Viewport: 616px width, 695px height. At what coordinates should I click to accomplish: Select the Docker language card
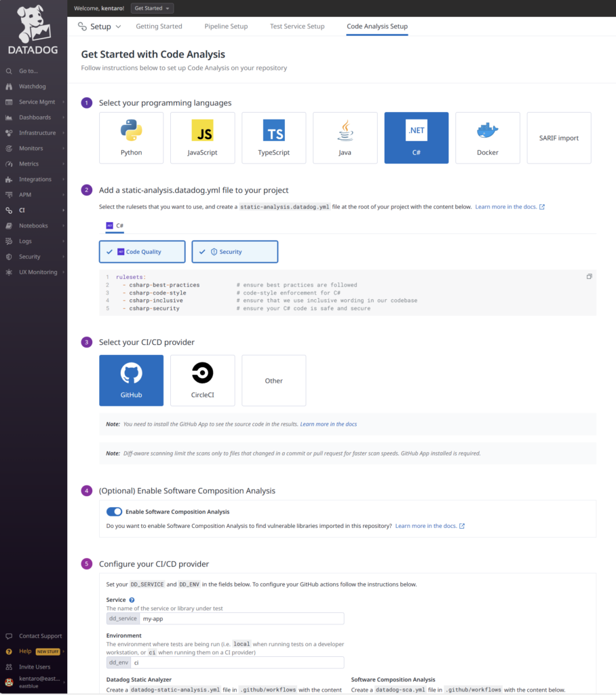tap(488, 138)
